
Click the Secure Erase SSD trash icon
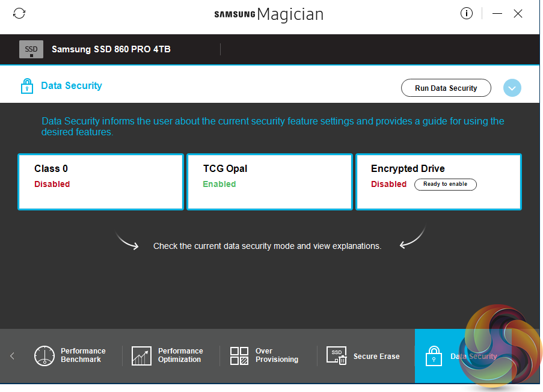click(336, 356)
